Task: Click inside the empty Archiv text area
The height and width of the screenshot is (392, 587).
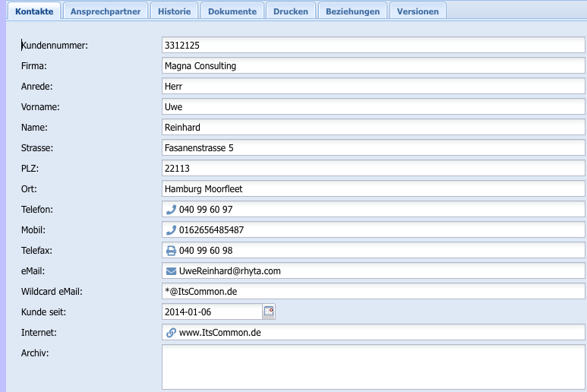Action: (373, 367)
